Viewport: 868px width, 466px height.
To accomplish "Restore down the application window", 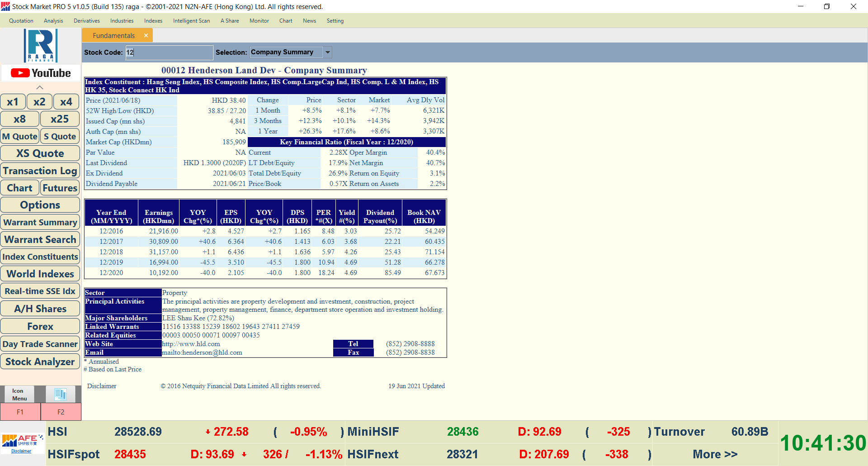I will 826,6.
